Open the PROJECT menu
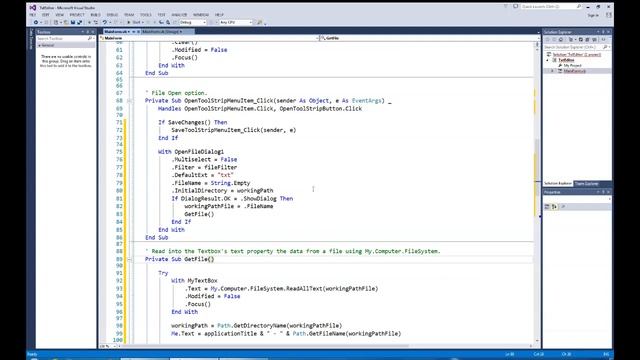The width and height of the screenshot is (640, 360). click(77, 15)
